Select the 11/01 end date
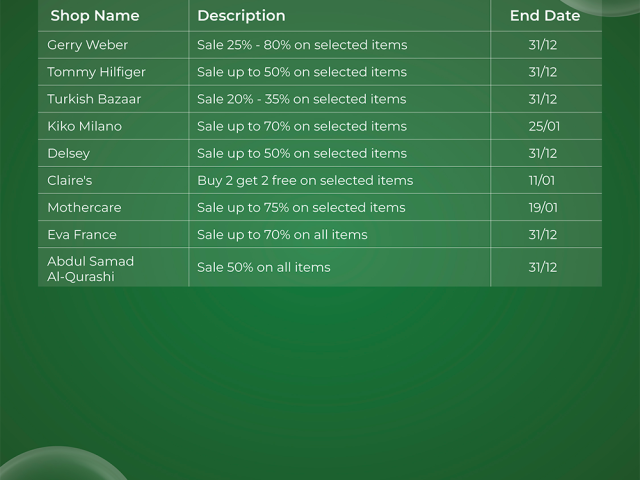The width and height of the screenshot is (640, 480). [543, 180]
